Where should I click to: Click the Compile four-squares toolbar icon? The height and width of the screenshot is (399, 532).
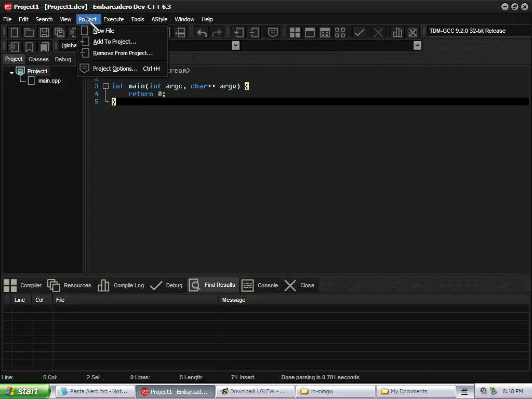295,33
